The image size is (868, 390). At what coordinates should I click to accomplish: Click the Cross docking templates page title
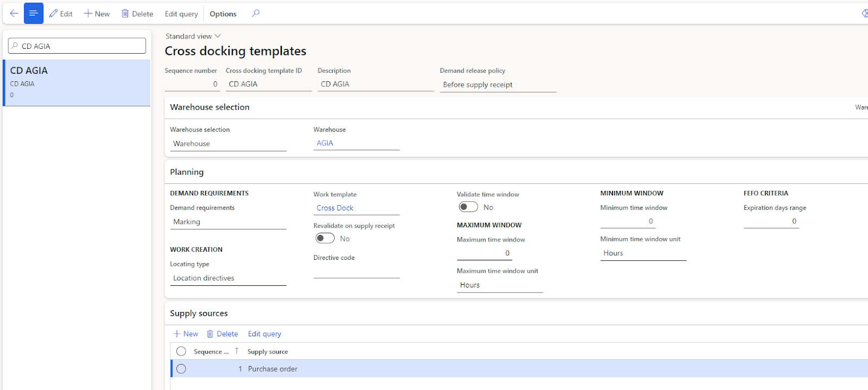(235, 51)
